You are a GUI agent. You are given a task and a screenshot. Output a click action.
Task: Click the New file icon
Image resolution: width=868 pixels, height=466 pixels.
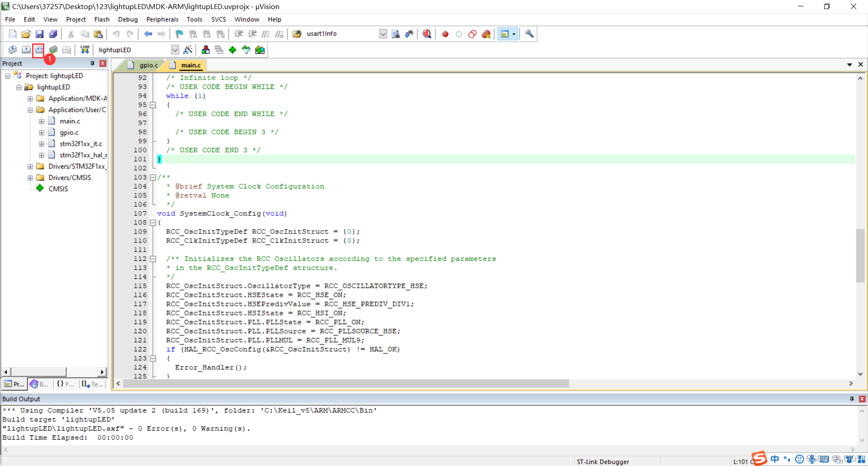pyautogui.click(x=13, y=34)
